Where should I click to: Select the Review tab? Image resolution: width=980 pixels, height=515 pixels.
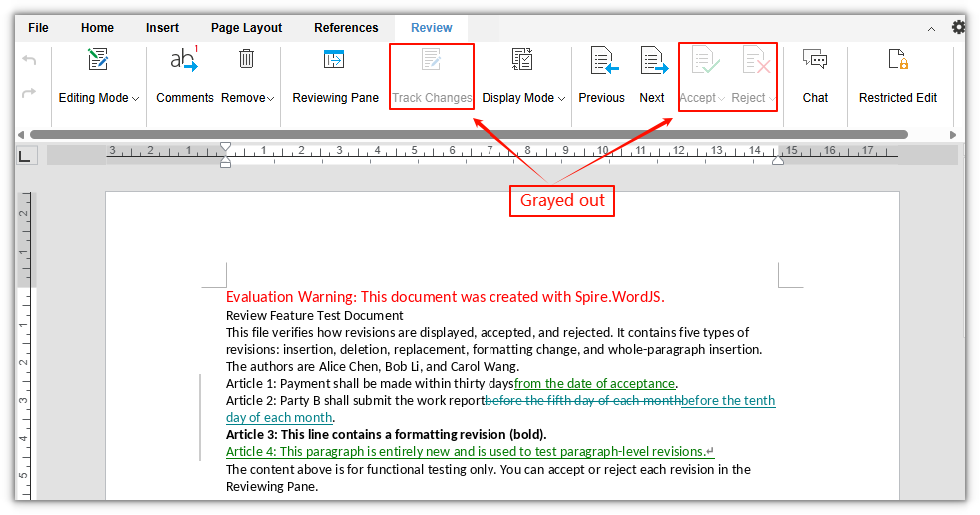432,28
